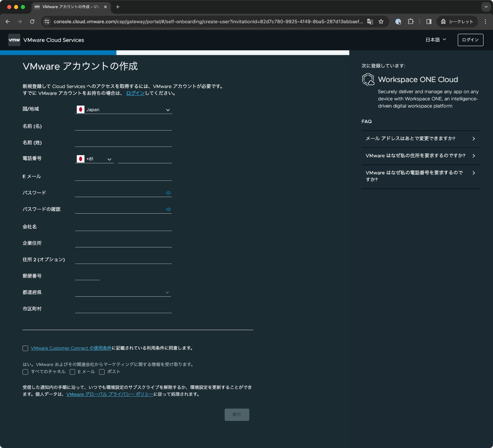Open VMware Customer Connect の使用条件 link
The height and width of the screenshot is (448, 493).
click(71, 348)
